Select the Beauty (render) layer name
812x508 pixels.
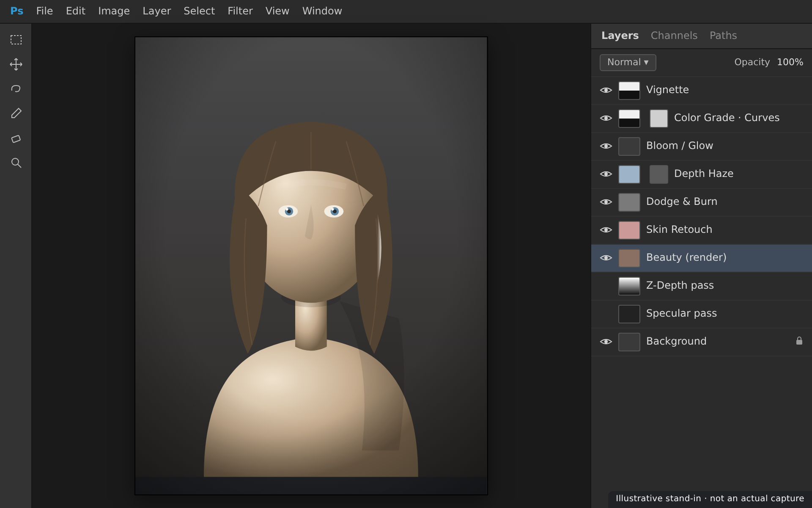[x=686, y=257]
